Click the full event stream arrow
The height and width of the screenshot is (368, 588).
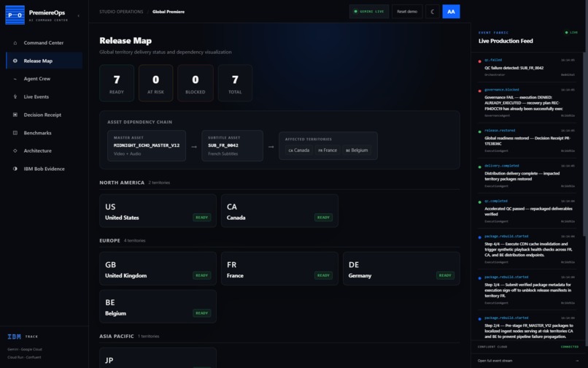pyautogui.click(x=576, y=361)
